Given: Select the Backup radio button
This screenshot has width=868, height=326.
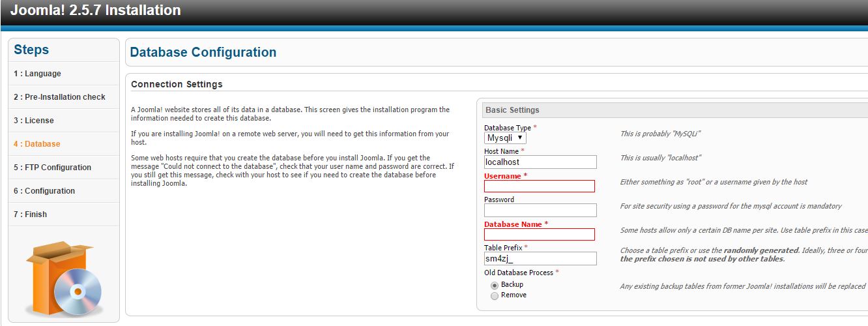Looking at the screenshot, I should 495,285.
